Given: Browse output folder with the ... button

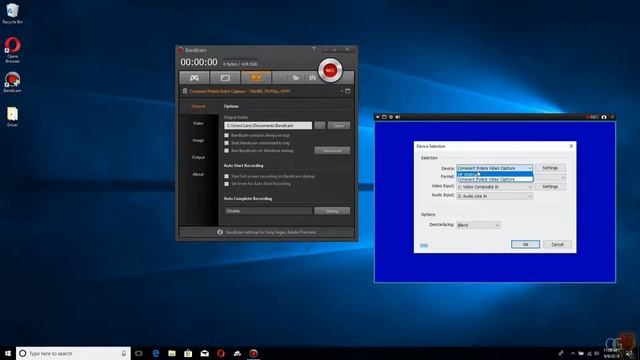Looking at the screenshot, I should (320, 125).
